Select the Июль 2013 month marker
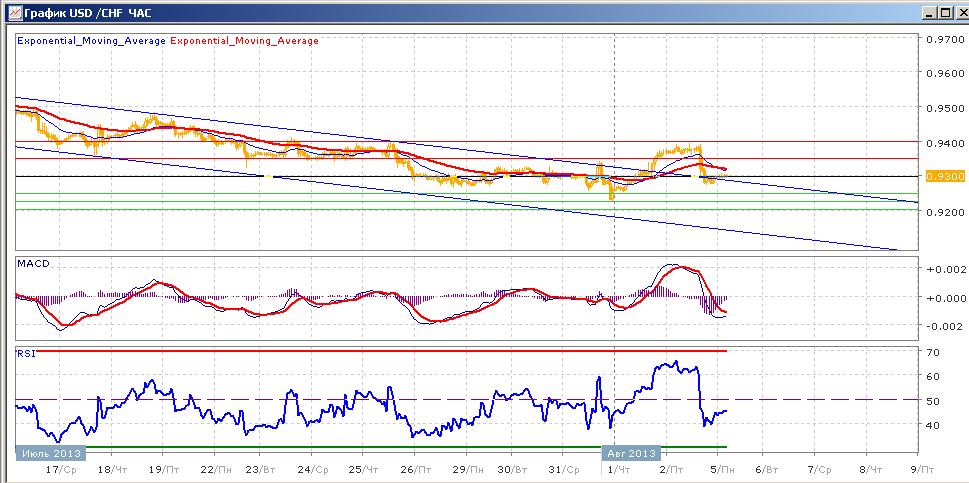 click(51, 453)
